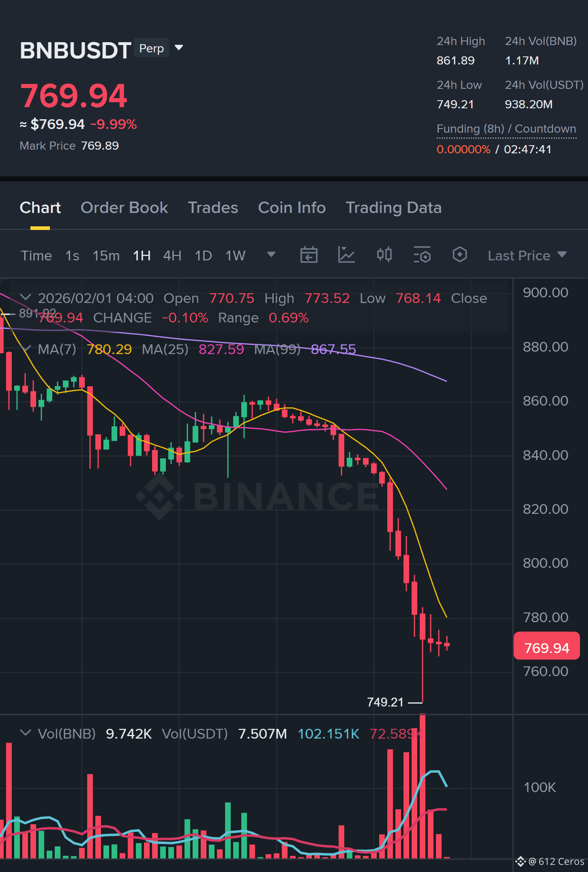Open the chart indicators line-graph icon

[346, 255]
